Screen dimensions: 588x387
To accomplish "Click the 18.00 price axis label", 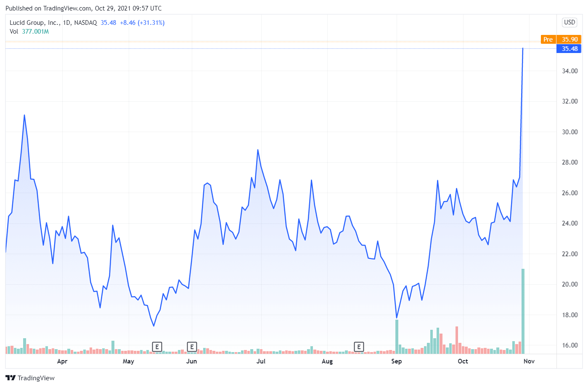I will coord(570,315).
